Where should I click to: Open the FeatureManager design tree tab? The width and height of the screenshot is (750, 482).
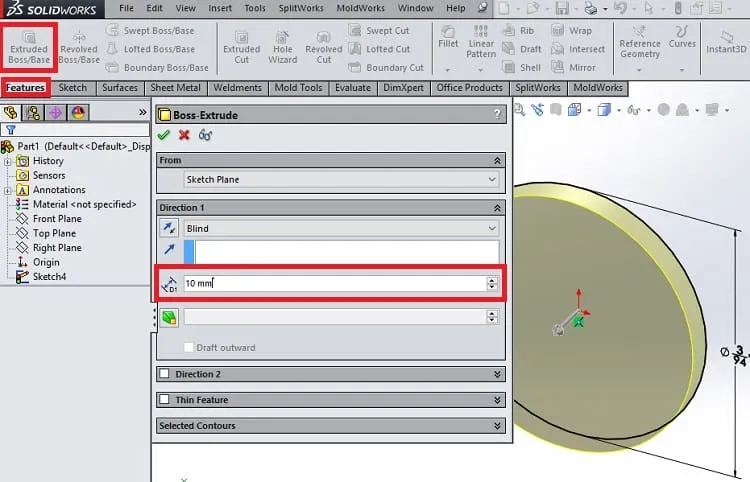pyautogui.click(x=11, y=113)
